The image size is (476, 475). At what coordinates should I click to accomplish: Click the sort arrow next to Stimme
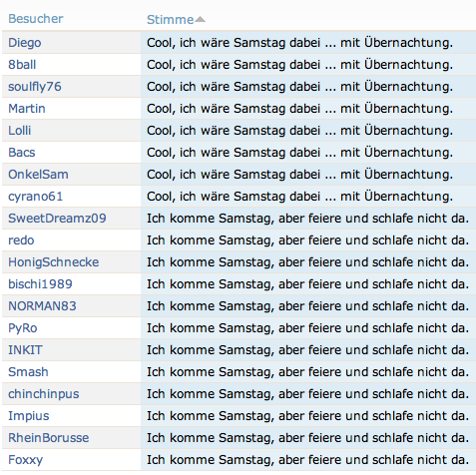[200, 20]
